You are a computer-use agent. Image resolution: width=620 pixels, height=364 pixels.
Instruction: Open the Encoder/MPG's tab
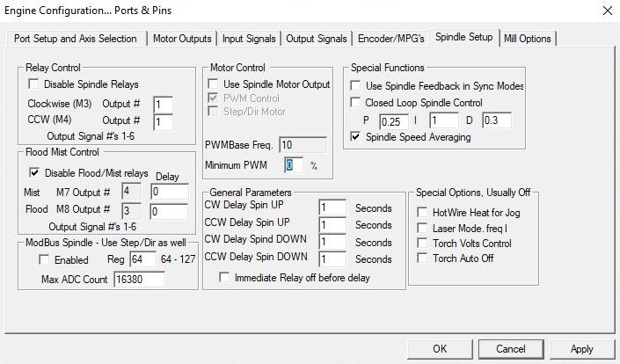[x=391, y=39]
